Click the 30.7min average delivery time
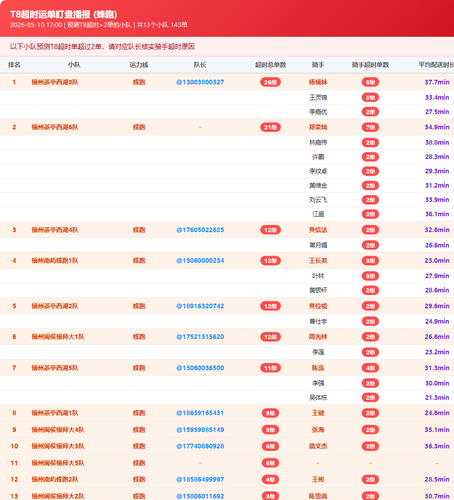The image size is (454, 500). [437, 496]
